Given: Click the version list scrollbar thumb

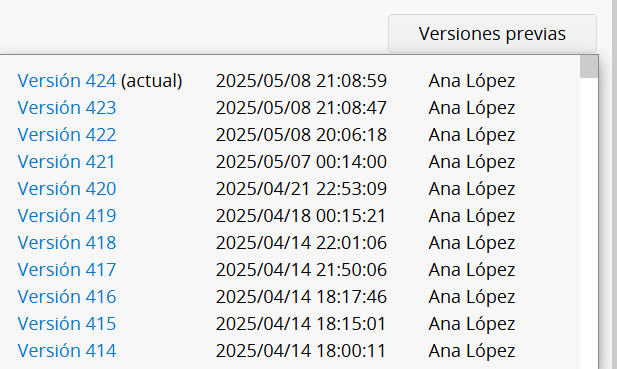Looking at the screenshot, I should 589,66.
